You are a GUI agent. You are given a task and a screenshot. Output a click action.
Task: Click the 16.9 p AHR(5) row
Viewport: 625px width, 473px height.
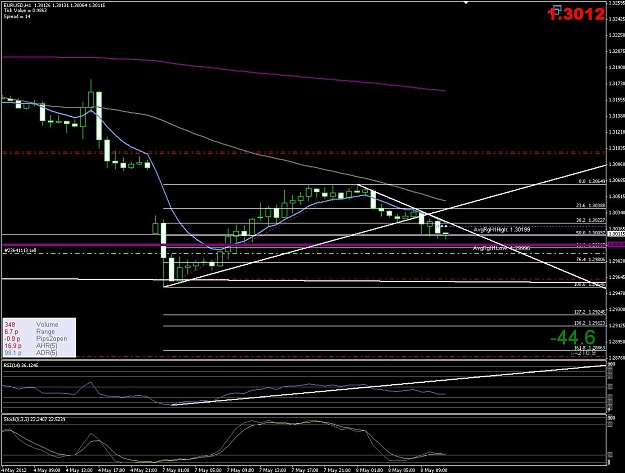coord(31,345)
